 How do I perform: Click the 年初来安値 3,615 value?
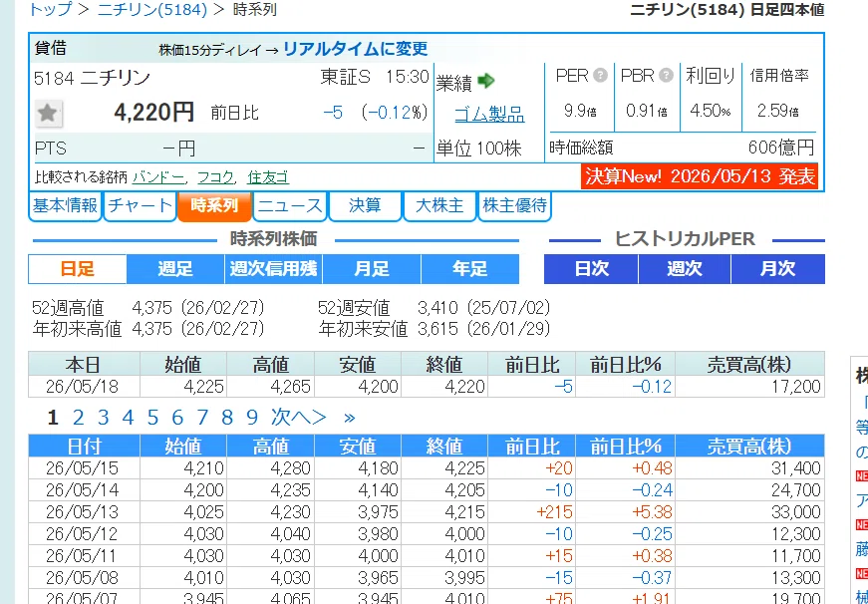tap(437, 329)
